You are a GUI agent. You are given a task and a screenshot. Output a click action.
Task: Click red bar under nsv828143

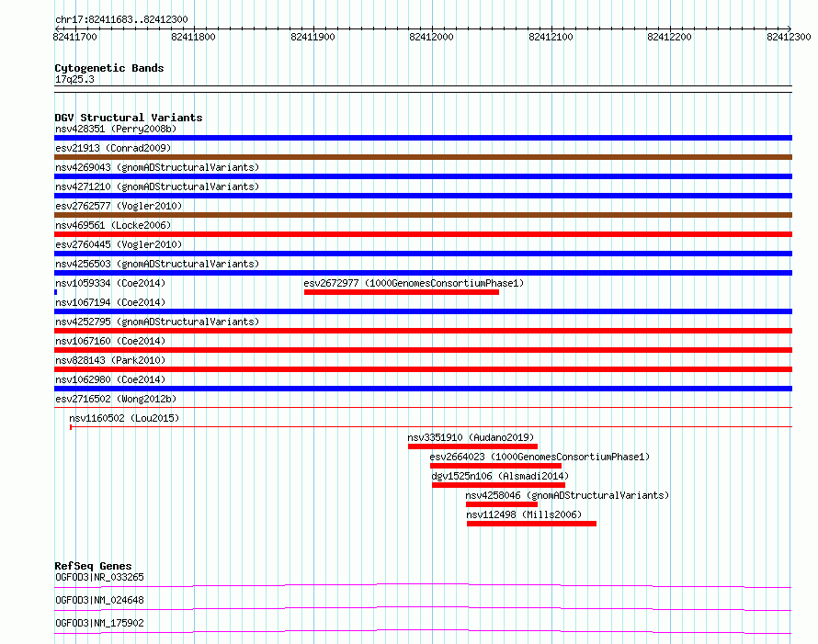pos(423,369)
